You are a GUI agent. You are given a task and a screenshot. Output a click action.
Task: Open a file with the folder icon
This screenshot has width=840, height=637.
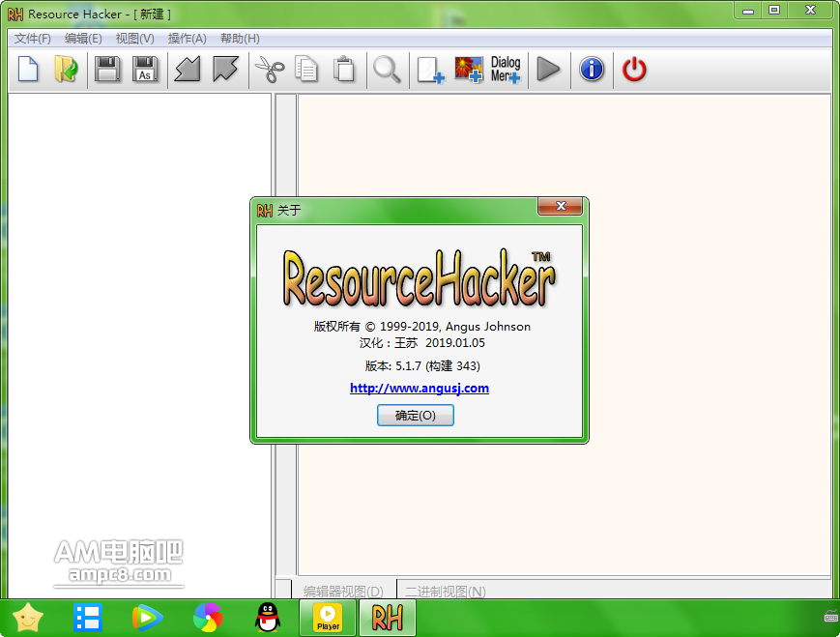[66, 69]
